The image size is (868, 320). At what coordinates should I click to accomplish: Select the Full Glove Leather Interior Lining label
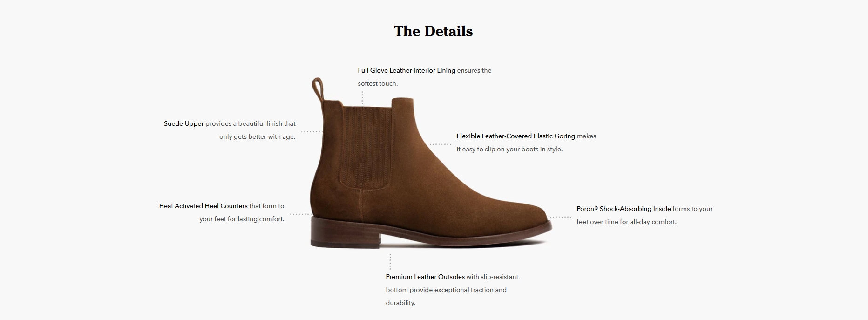(407, 70)
